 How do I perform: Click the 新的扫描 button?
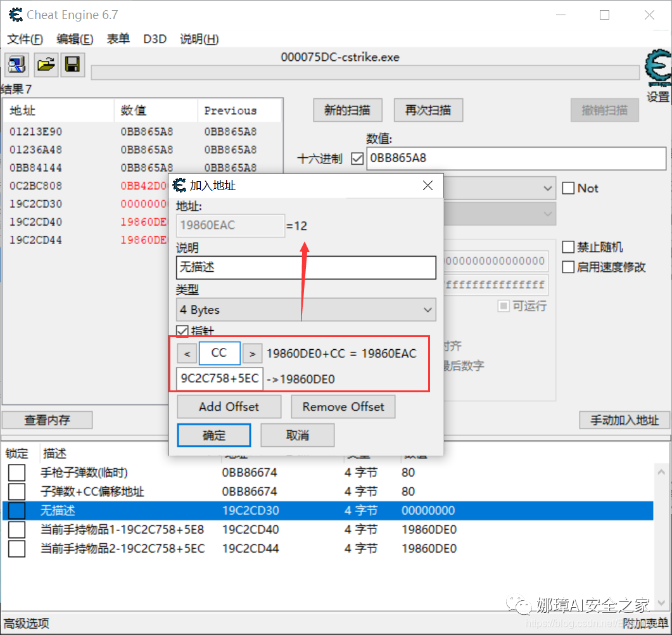pyautogui.click(x=348, y=110)
